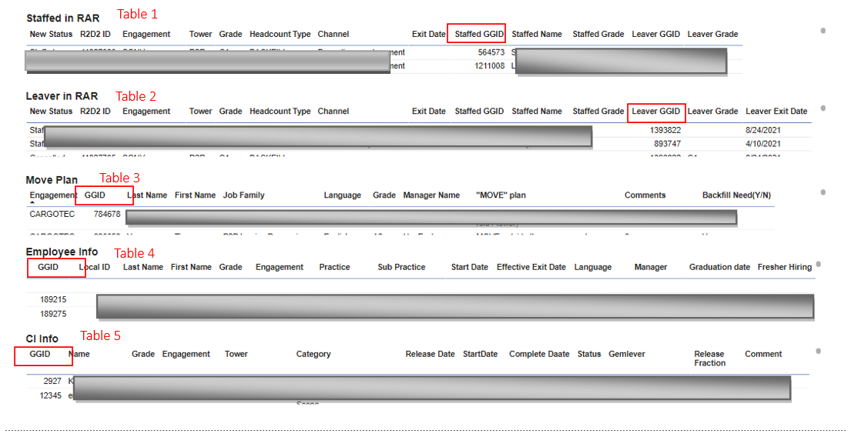Viewport: 868px width, 447px height.
Task: Sort Staffed in RAR table by New Status
Action: coord(51,35)
